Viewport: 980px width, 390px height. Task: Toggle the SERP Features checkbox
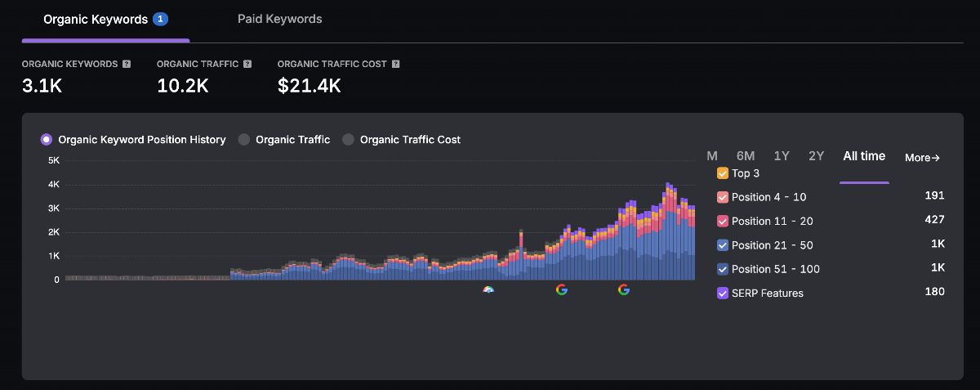(x=723, y=293)
